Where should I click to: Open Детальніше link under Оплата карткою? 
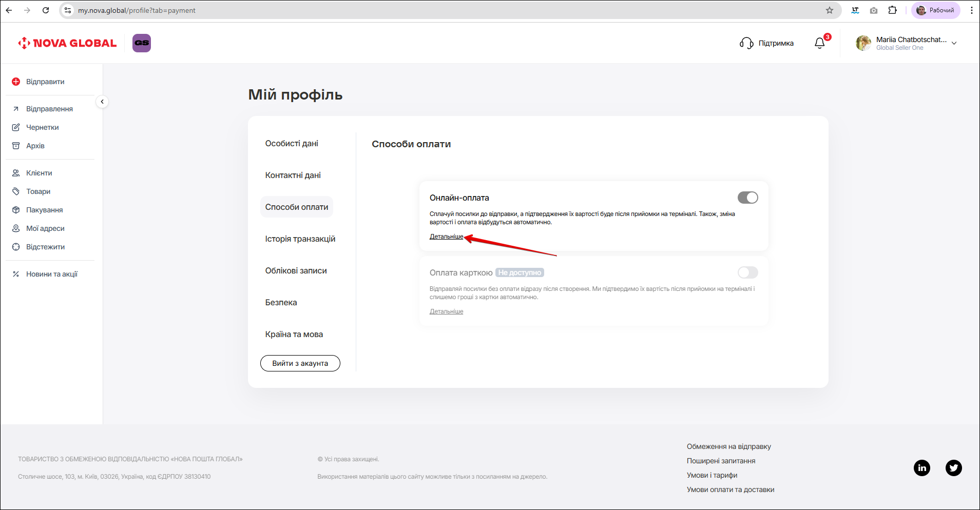pos(446,311)
